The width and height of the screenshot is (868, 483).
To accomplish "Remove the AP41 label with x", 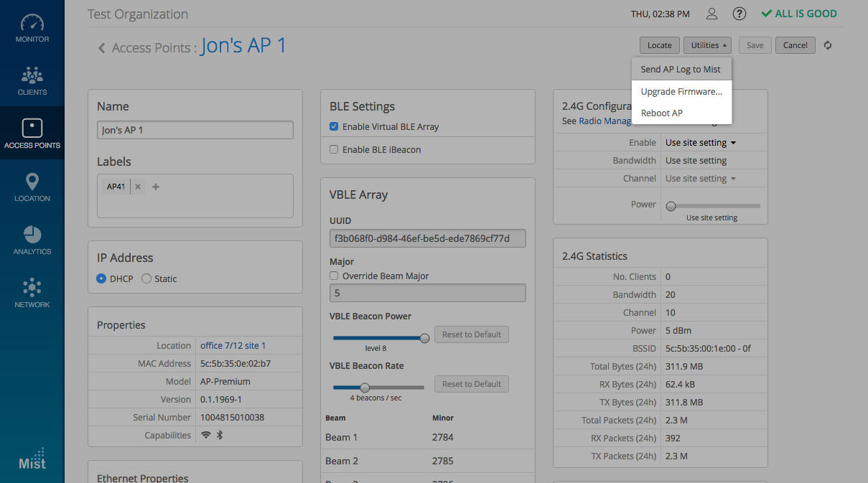I will point(138,187).
